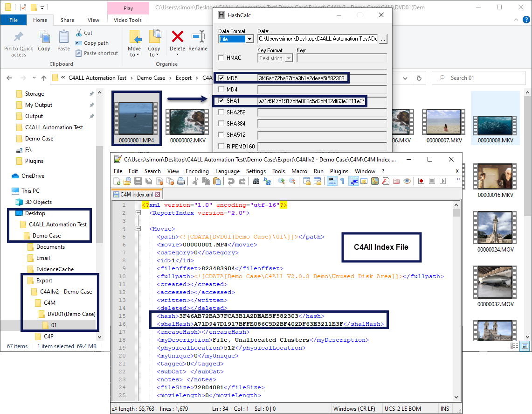Image resolution: width=532 pixels, height=414 pixels.
Task: Click Paste shortcut in Explorer ribbon
Action: click(x=97, y=53)
